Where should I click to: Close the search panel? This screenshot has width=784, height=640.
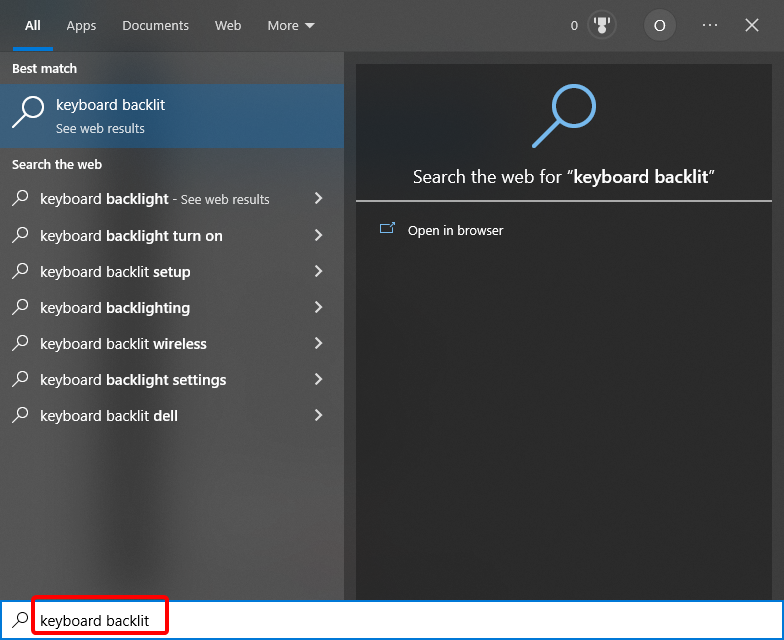tap(752, 25)
